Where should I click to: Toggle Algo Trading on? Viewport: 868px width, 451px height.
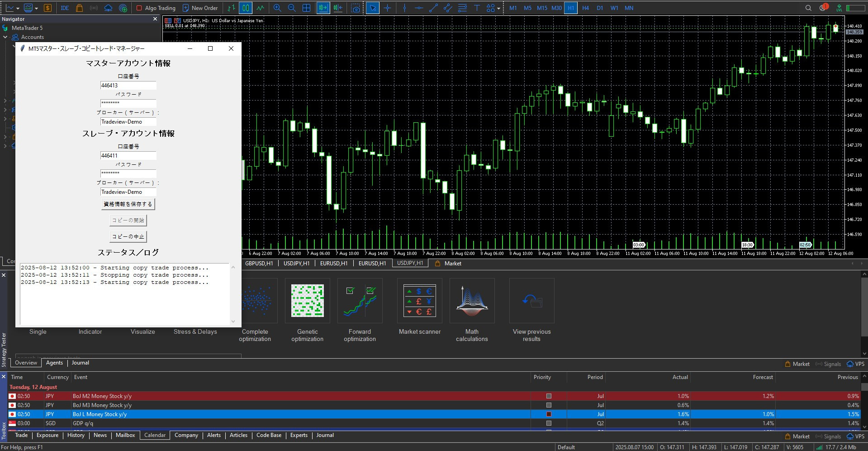pos(156,8)
